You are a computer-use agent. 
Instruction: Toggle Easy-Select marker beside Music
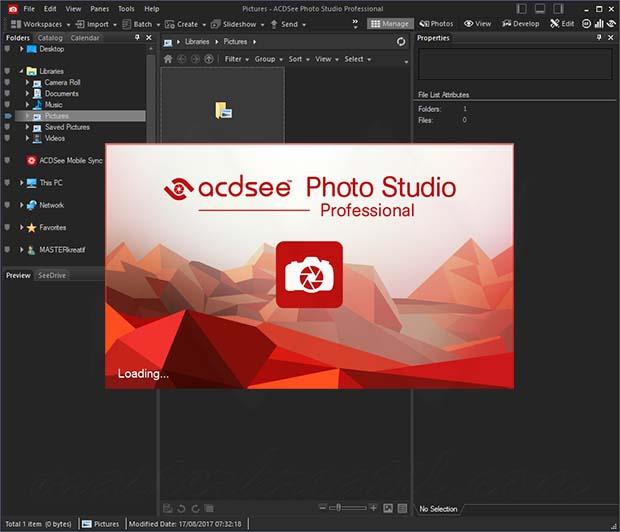(x=7, y=104)
